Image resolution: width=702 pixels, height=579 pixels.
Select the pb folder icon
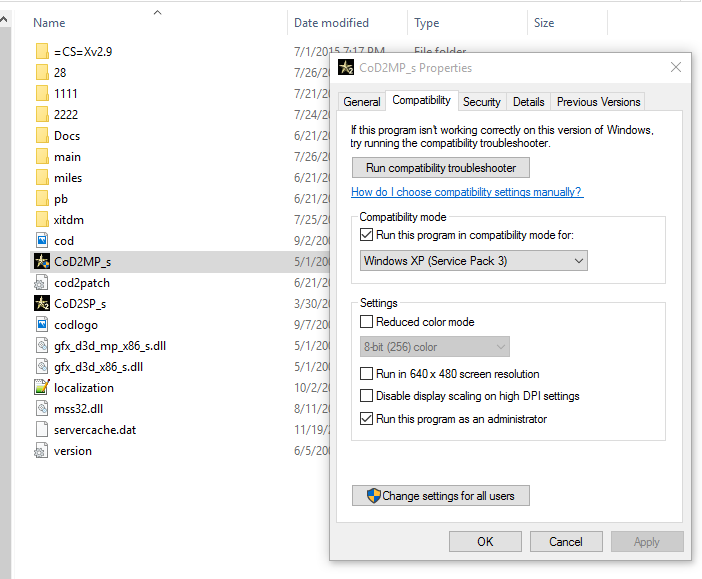(42, 199)
